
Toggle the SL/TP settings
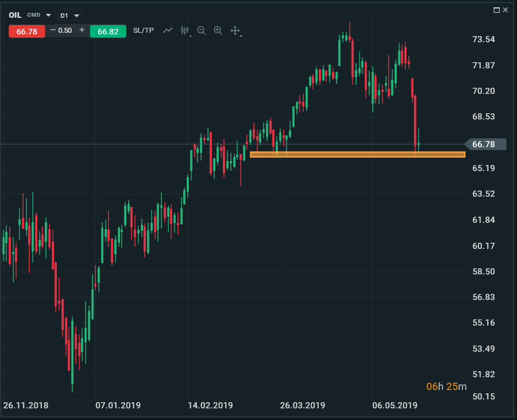coord(143,31)
